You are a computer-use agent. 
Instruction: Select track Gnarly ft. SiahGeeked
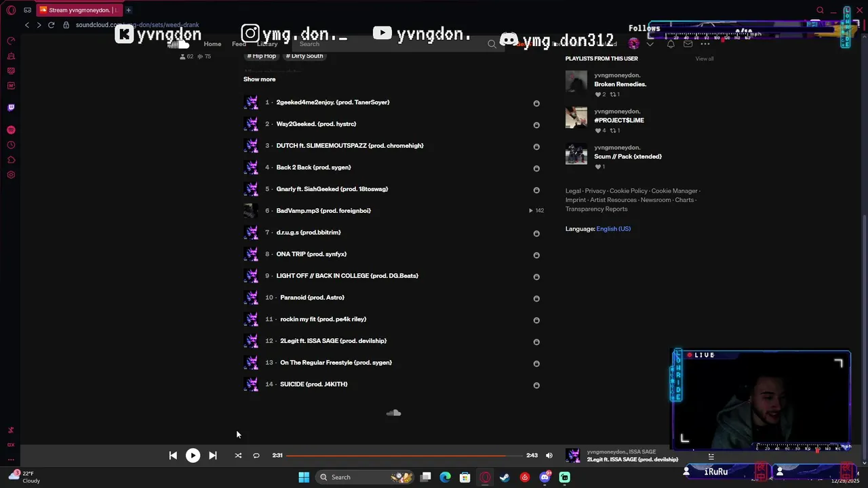click(x=332, y=189)
